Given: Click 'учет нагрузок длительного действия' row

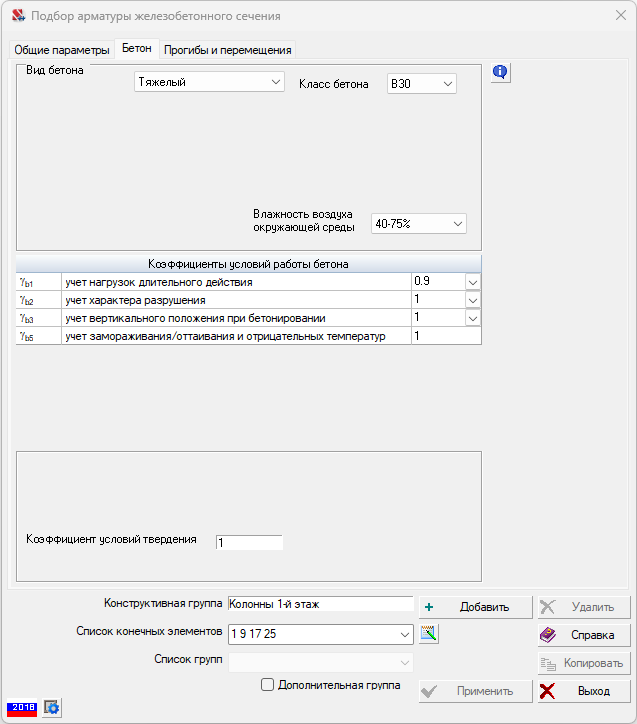Looking at the screenshot, I should (159, 283).
